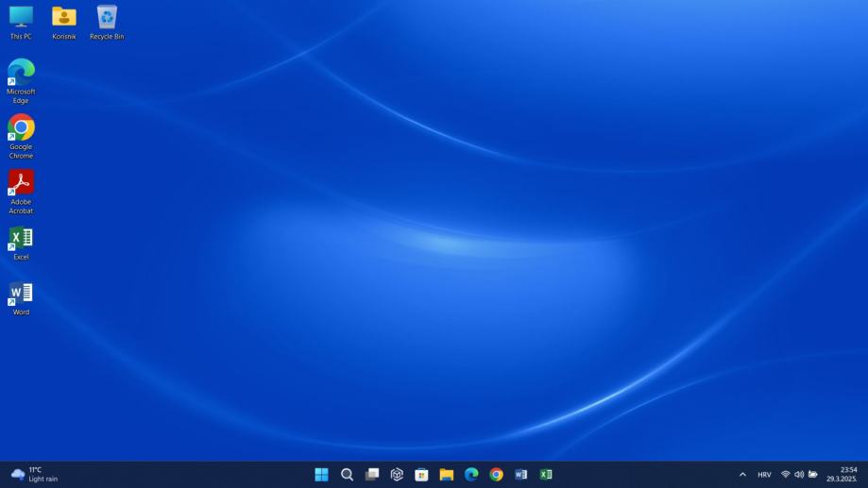Viewport: 868px width, 488px height.
Task: Open the weather widget showing Light rain
Action: point(34,474)
